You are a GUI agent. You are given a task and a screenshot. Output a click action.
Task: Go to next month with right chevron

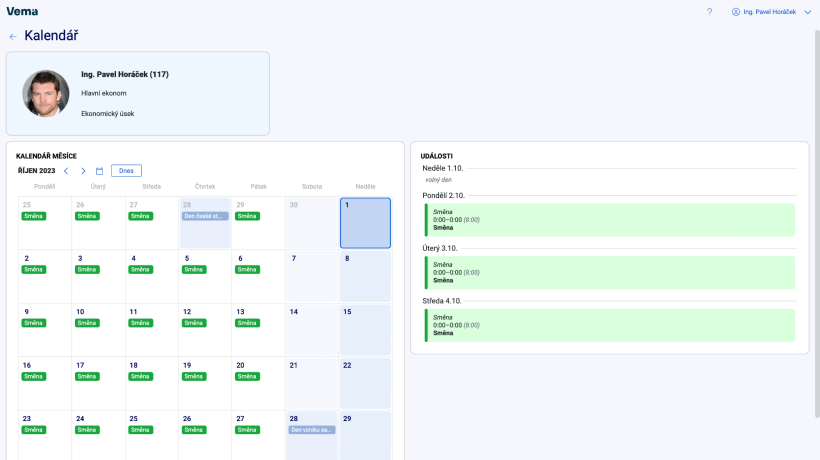[83, 171]
